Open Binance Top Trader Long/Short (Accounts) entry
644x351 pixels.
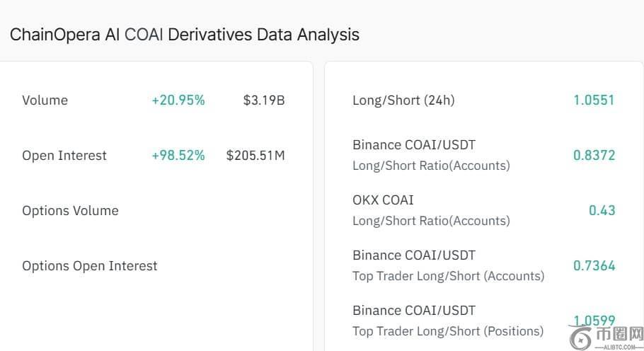coord(448,265)
